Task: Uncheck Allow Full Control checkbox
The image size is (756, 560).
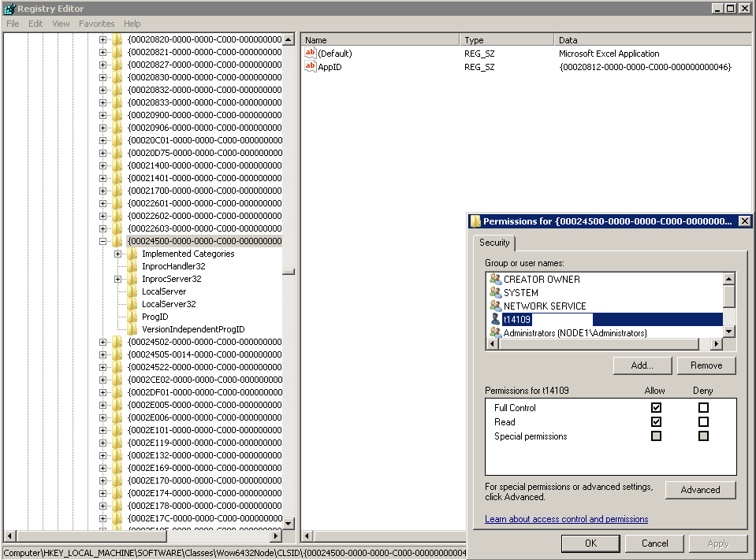Action: (656, 408)
